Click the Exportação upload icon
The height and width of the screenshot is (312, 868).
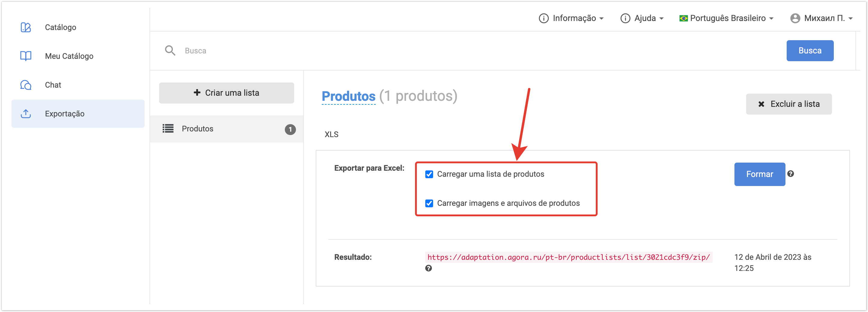coord(26,114)
